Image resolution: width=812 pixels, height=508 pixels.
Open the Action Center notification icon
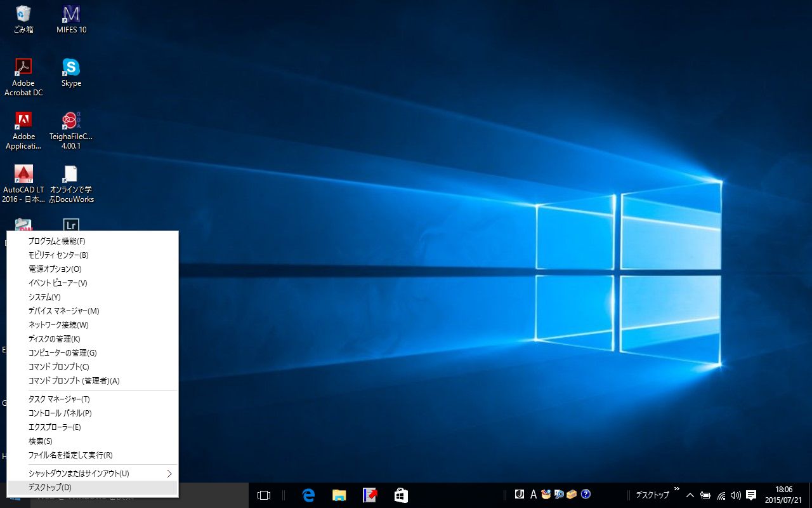click(751, 495)
